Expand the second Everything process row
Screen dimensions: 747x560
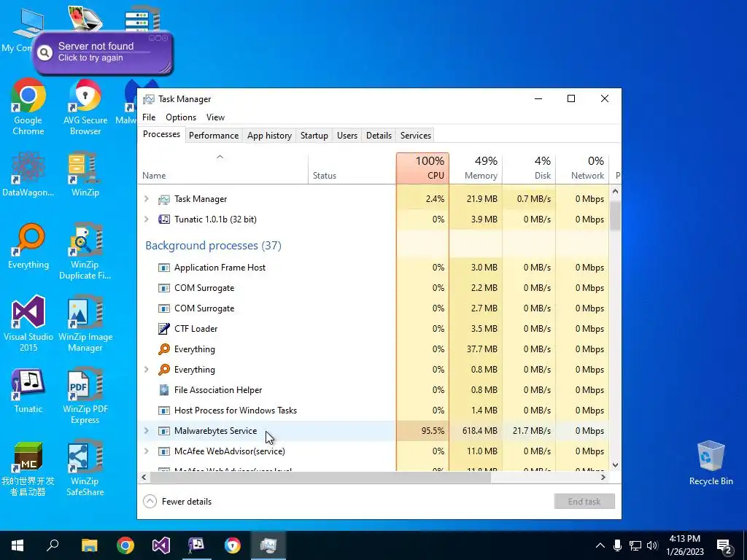[146, 369]
